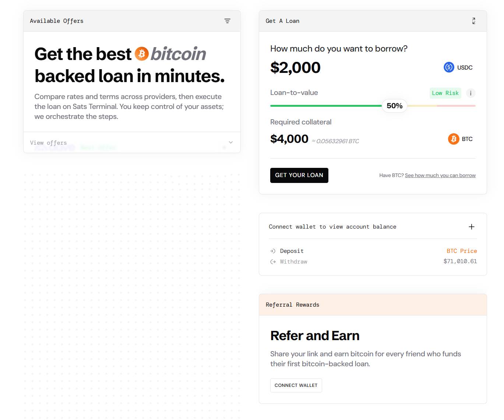Click the expand icon on Get A Loan panel
Screen dimensions: 504x420
click(473, 21)
